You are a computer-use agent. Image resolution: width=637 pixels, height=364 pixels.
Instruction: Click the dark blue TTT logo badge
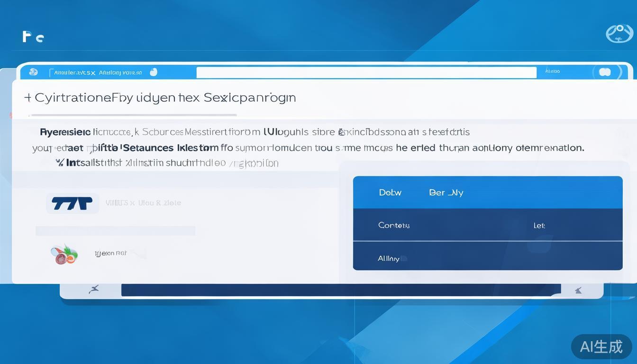point(72,203)
